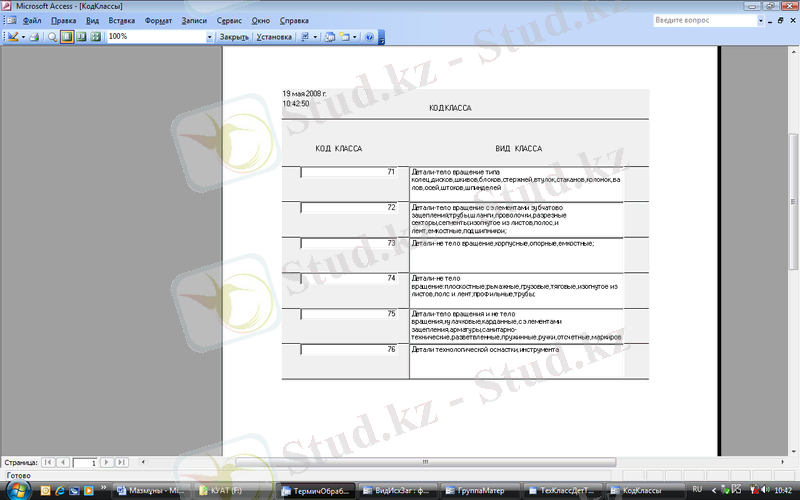Click the Office Links toolbar icon

[305, 37]
